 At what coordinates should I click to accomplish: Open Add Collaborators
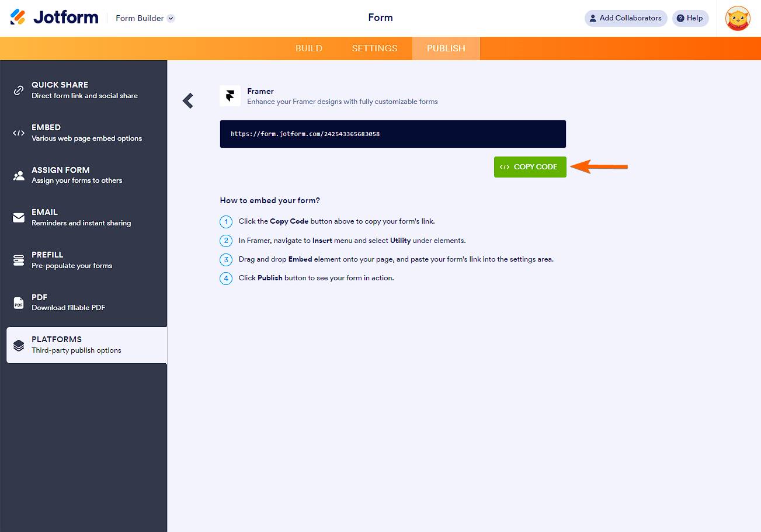point(626,18)
